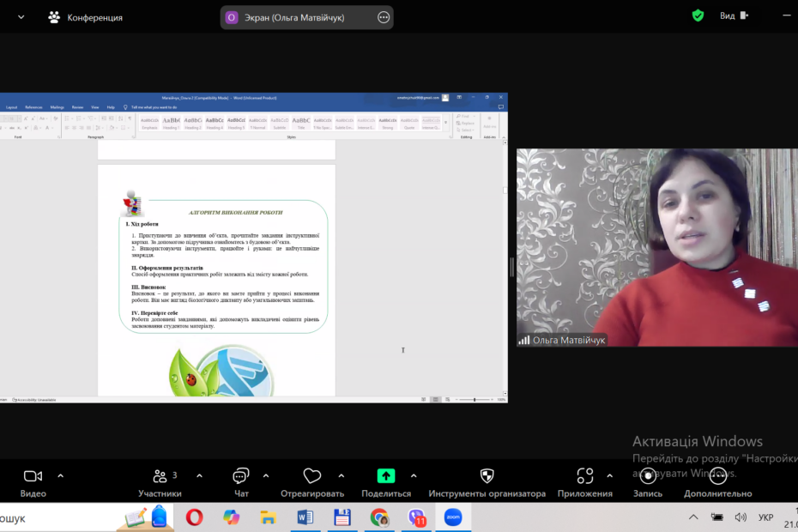Open the Дополнительно more menu
This screenshot has height=532, width=798.
717,482
